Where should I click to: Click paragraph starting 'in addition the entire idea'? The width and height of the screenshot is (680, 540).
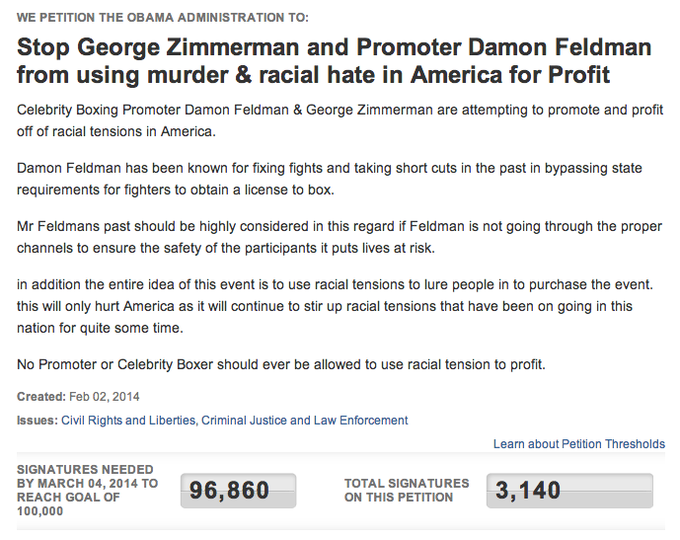coord(335,306)
